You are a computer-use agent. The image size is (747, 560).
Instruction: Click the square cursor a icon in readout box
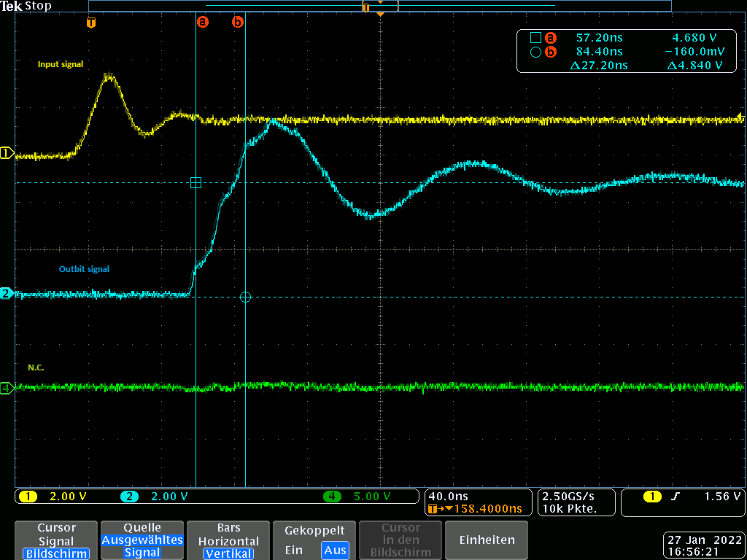click(x=535, y=37)
